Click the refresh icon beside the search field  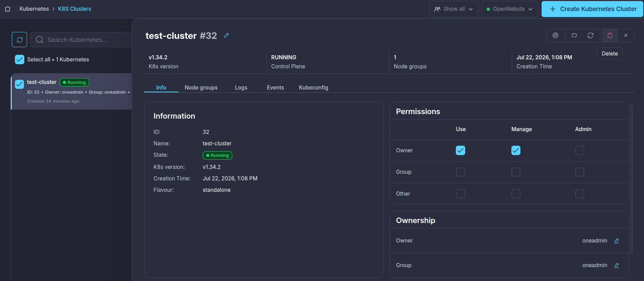(19, 40)
